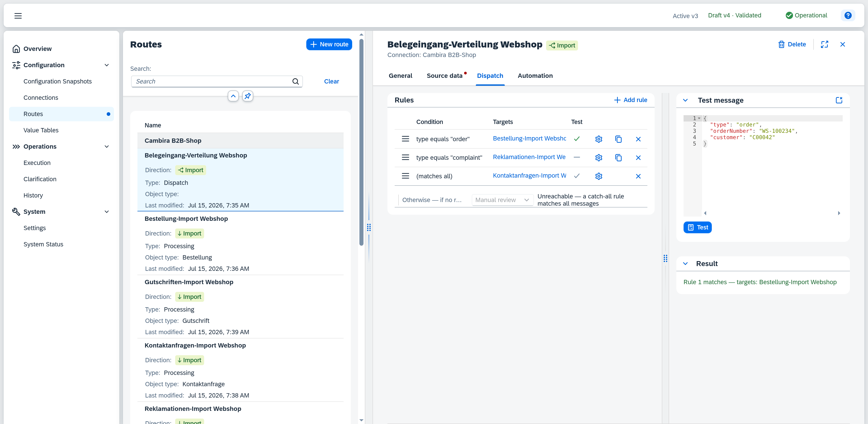Open the Reklamationen-Import target link
The image size is (868, 424).
(x=529, y=157)
